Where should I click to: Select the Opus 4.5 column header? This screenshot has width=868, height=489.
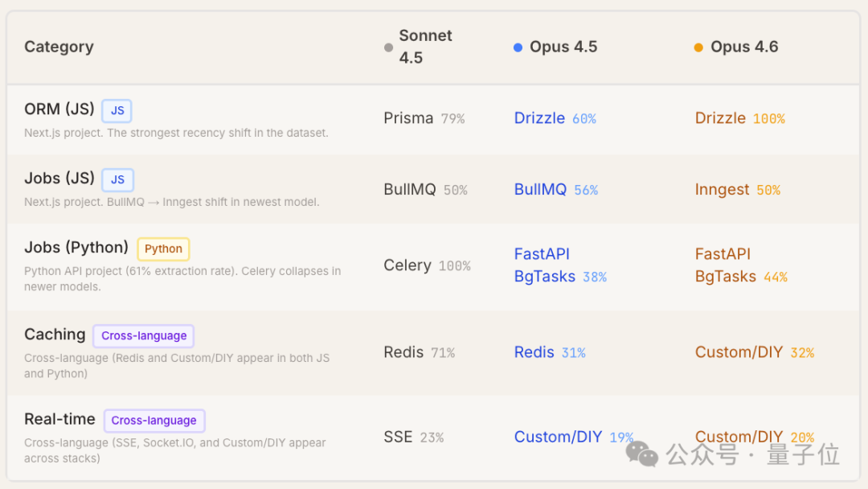click(x=563, y=47)
